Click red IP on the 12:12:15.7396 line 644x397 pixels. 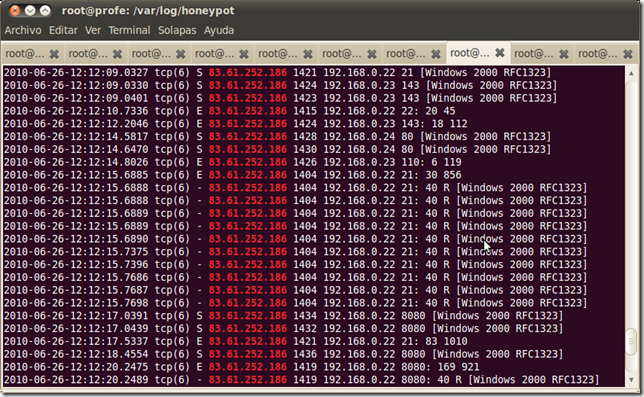[248, 264]
